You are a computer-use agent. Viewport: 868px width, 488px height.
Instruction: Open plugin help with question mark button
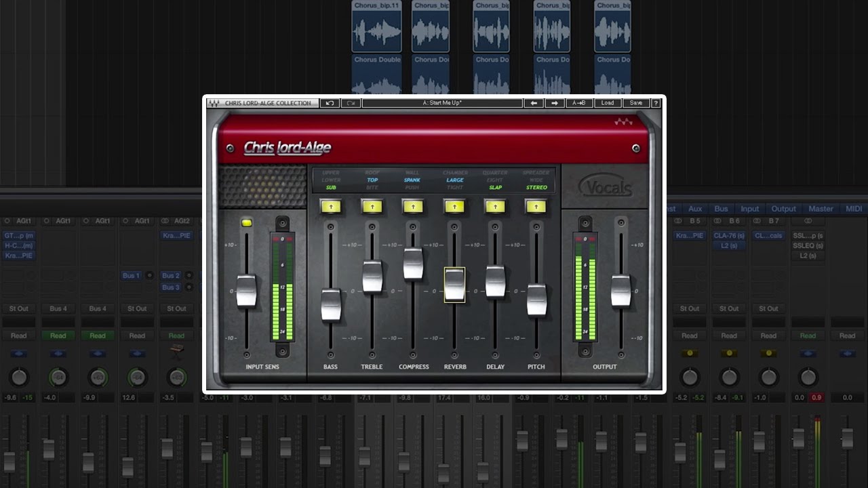[656, 103]
